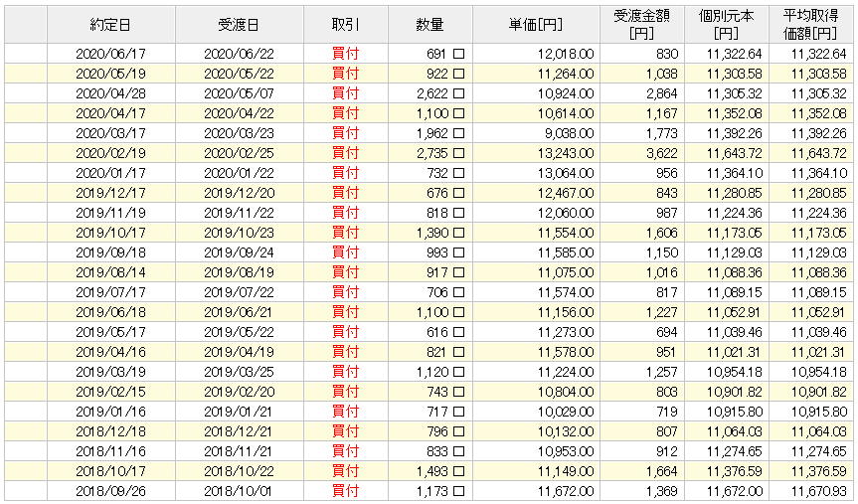Select trade date 2019/12/17
The width and height of the screenshot is (858, 504).
click(x=111, y=193)
